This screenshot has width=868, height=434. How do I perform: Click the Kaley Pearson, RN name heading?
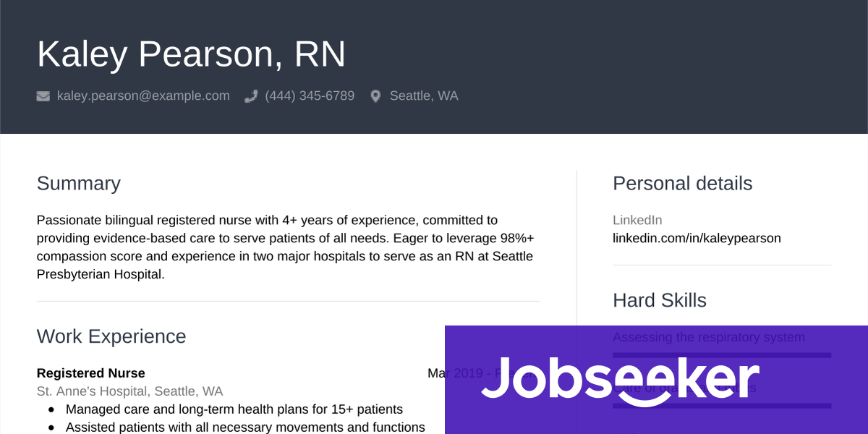point(191,54)
